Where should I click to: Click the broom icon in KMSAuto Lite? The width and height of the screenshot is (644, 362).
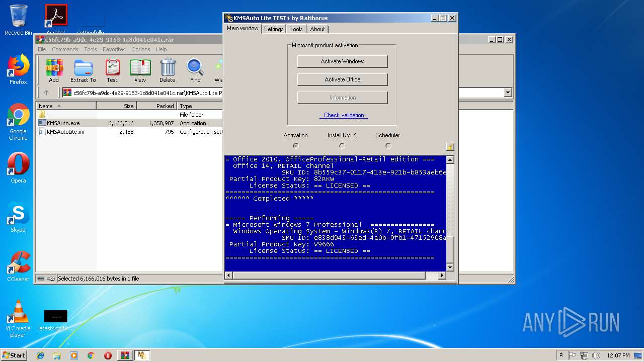point(450,146)
